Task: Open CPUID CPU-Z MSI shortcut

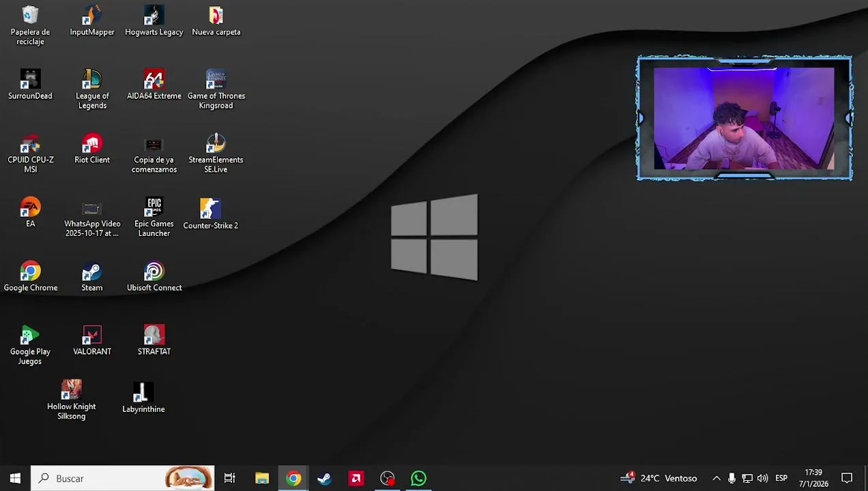Action: pos(30,153)
